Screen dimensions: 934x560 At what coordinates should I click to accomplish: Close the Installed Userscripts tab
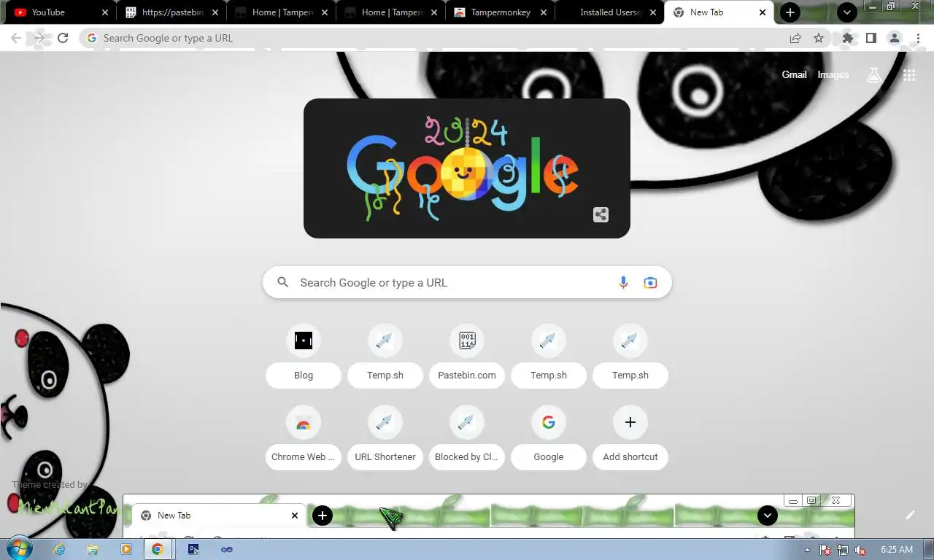[x=652, y=12]
